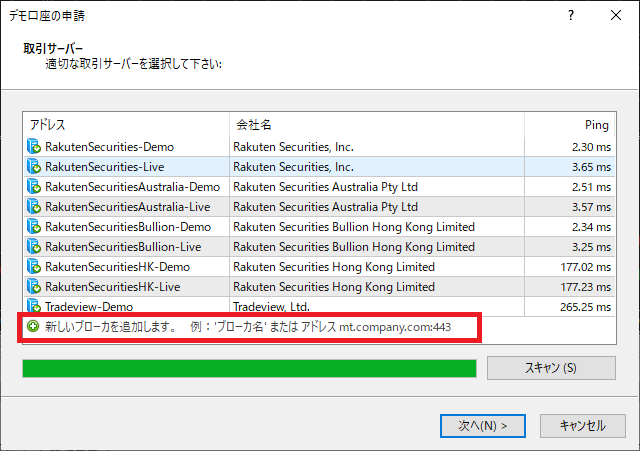Screen dimensions: 640x451
Task: Click ping value 177.23 ms
Action: [x=586, y=287]
